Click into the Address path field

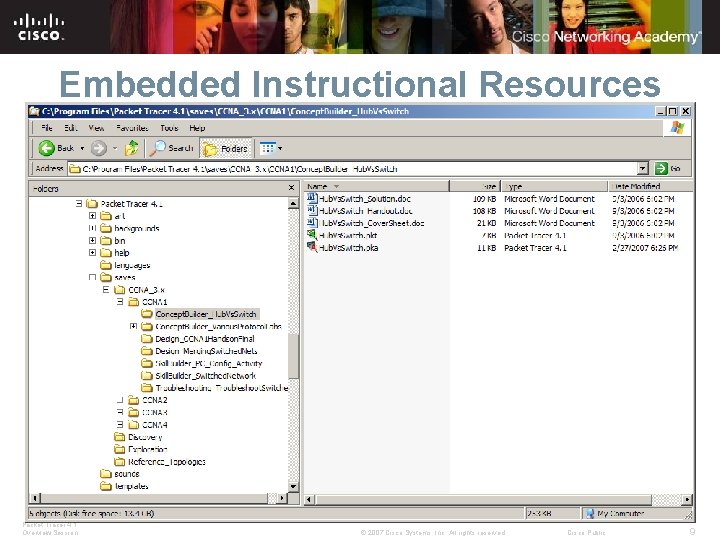353,169
